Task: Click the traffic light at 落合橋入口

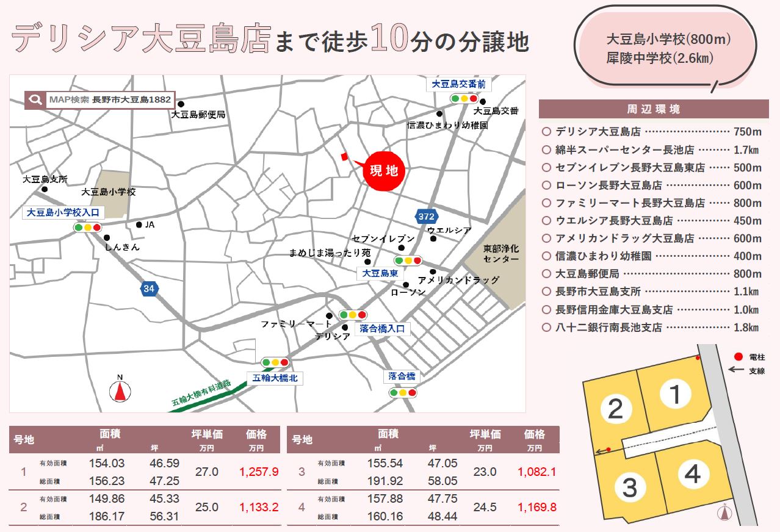Action: click(x=352, y=315)
